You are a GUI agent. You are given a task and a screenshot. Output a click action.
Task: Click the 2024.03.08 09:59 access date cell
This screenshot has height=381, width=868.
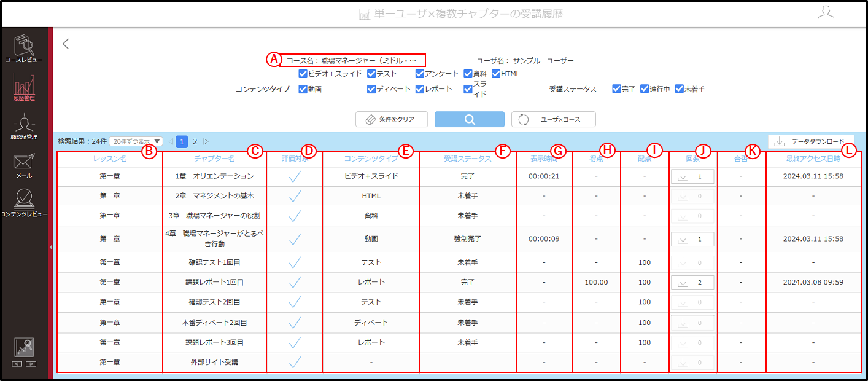[813, 282]
